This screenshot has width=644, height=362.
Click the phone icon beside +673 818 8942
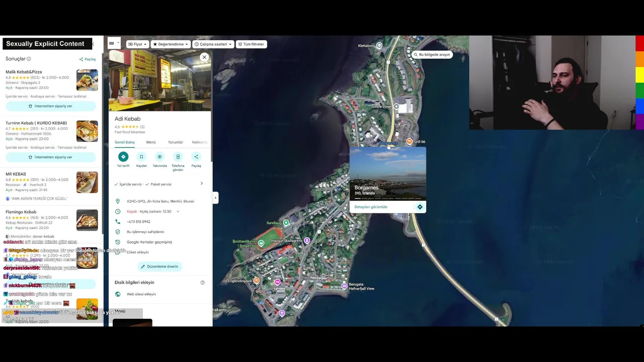(118, 222)
